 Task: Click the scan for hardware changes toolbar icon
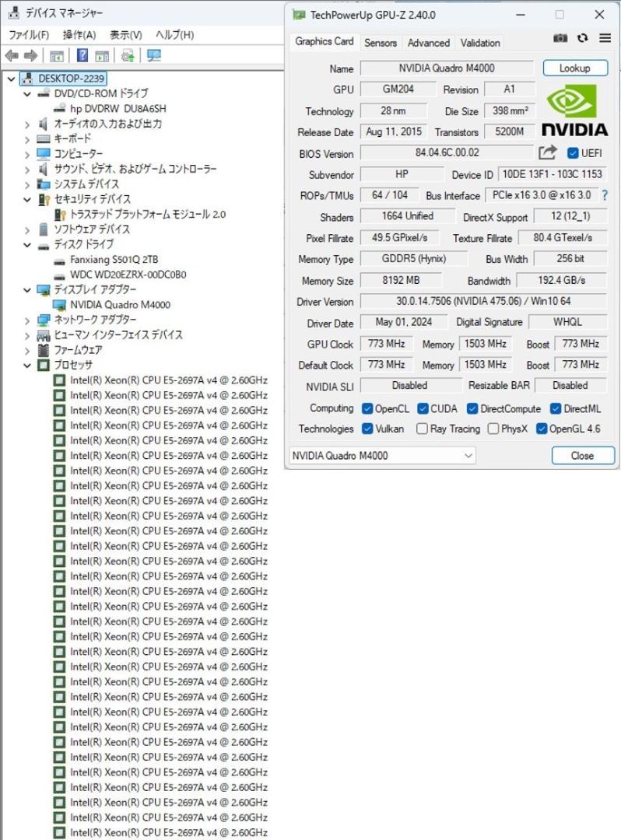tap(128, 55)
